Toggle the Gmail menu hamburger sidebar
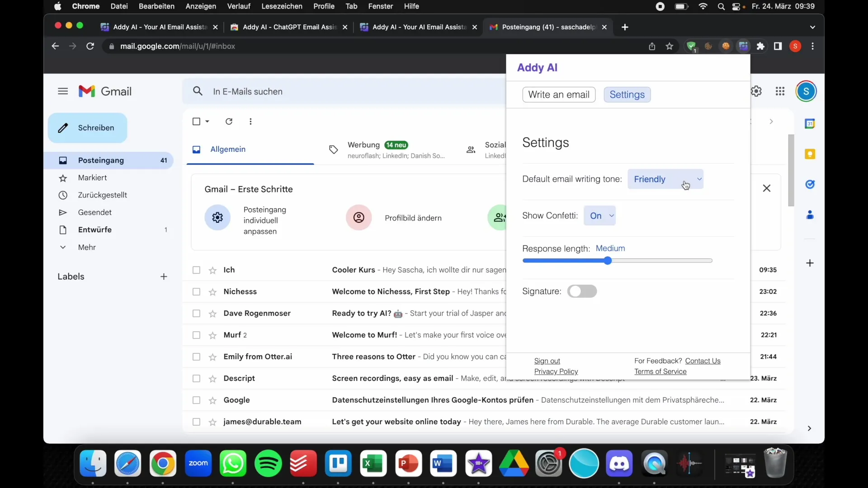This screenshot has height=488, width=868. tap(62, 91)
